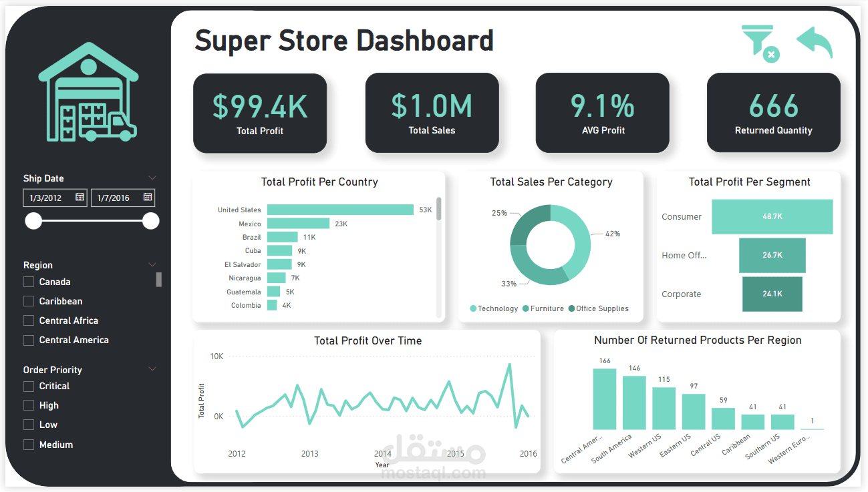
Task: Check the Canada checkbox in Region filter
Action: click(x=29, y=282)
